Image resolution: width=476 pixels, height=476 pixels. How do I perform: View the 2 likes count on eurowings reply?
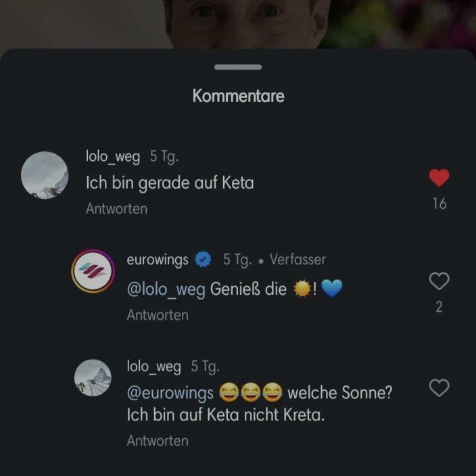point(439,307)
